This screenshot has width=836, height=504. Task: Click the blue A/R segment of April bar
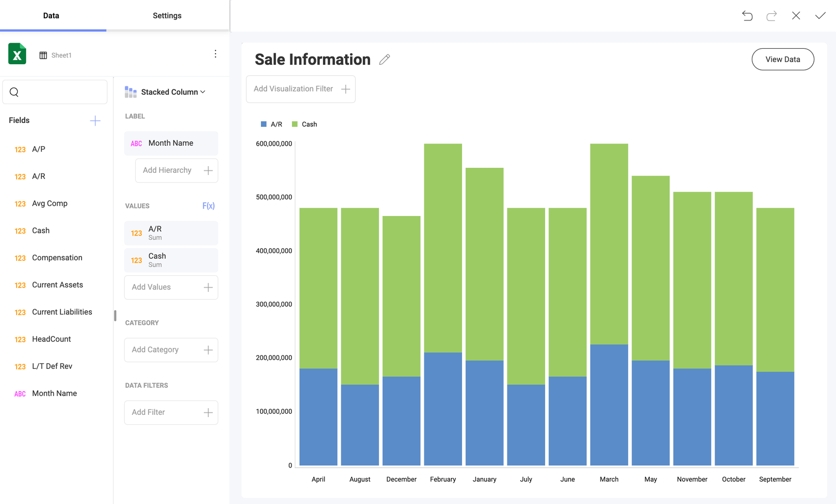coord(319,417)
